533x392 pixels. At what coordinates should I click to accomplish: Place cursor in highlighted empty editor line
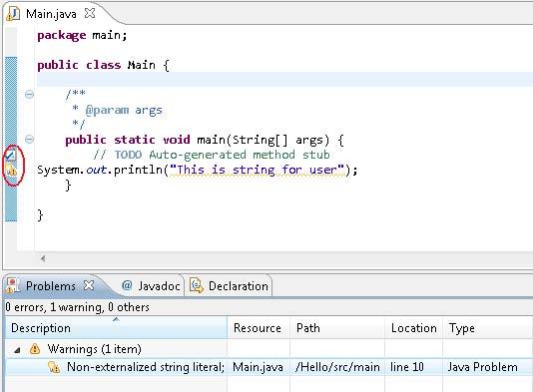(284, 80)
